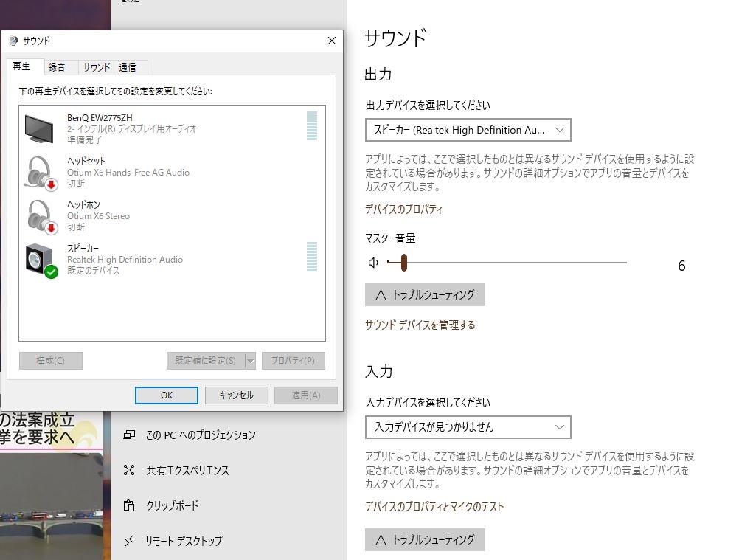Click the クリップボード sidebar icon
The height and width of the screenshot is (560, 753).
pos(129,505)
